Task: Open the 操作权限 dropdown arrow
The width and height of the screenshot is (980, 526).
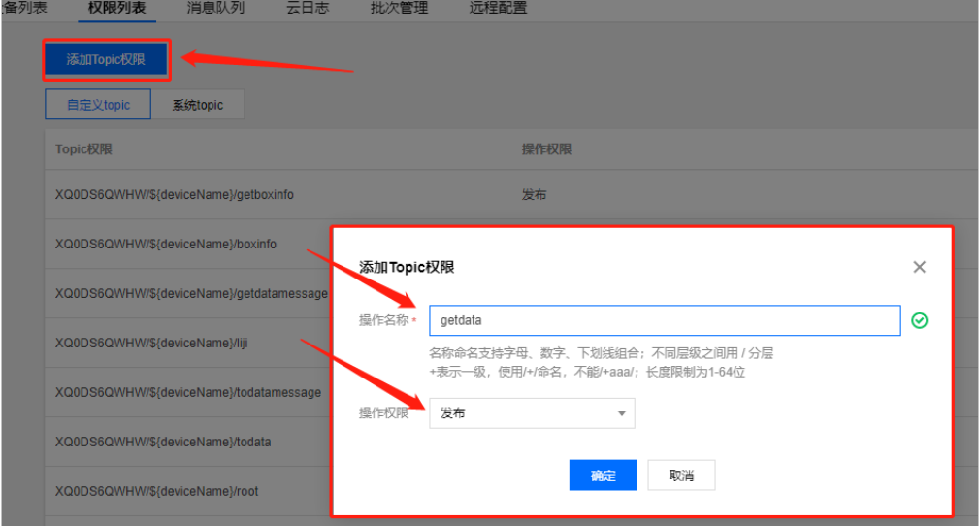Action: click(x=621, y=414)
